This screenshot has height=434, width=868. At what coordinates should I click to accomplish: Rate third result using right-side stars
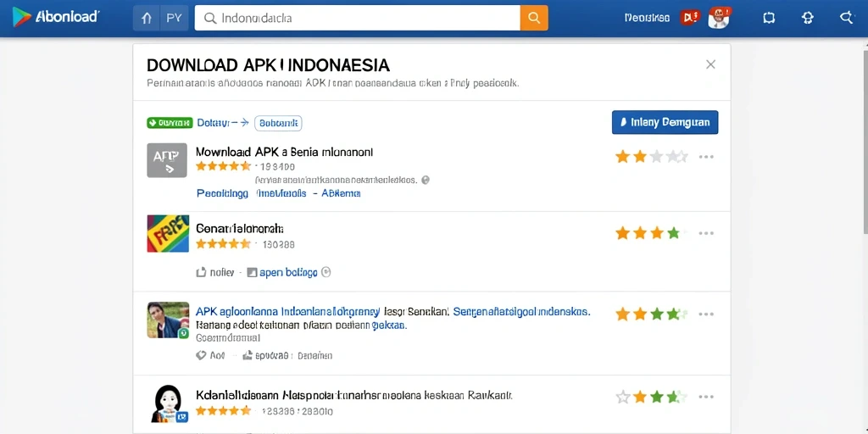[x=652, y=314]
